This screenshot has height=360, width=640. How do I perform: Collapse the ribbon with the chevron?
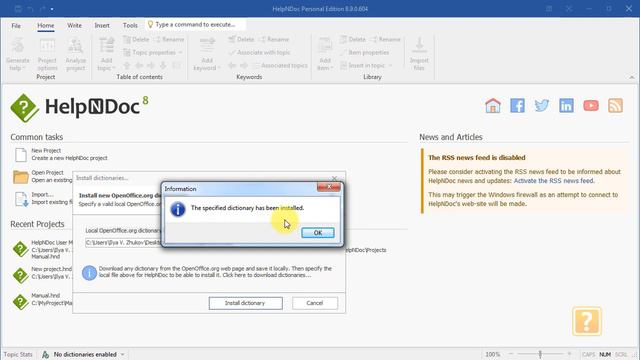(x=632, y=77)
